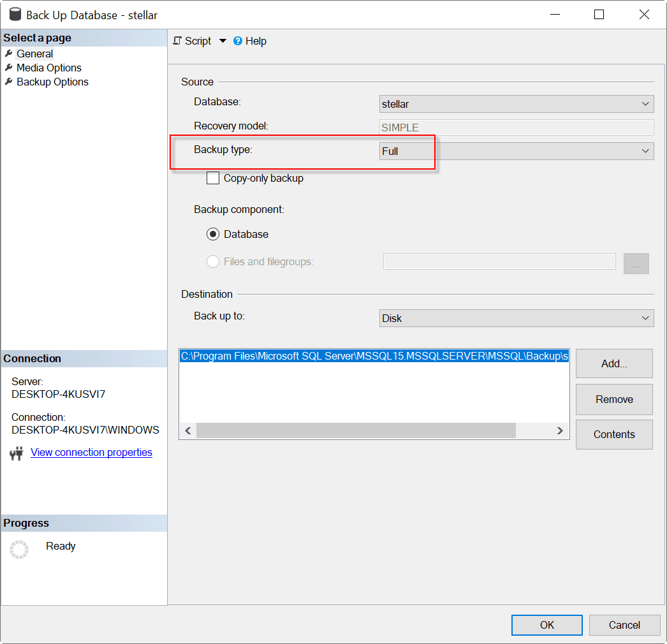Click the wrench icon beside Media Options
Screen dimensions: 667x644
click(9, 68)
